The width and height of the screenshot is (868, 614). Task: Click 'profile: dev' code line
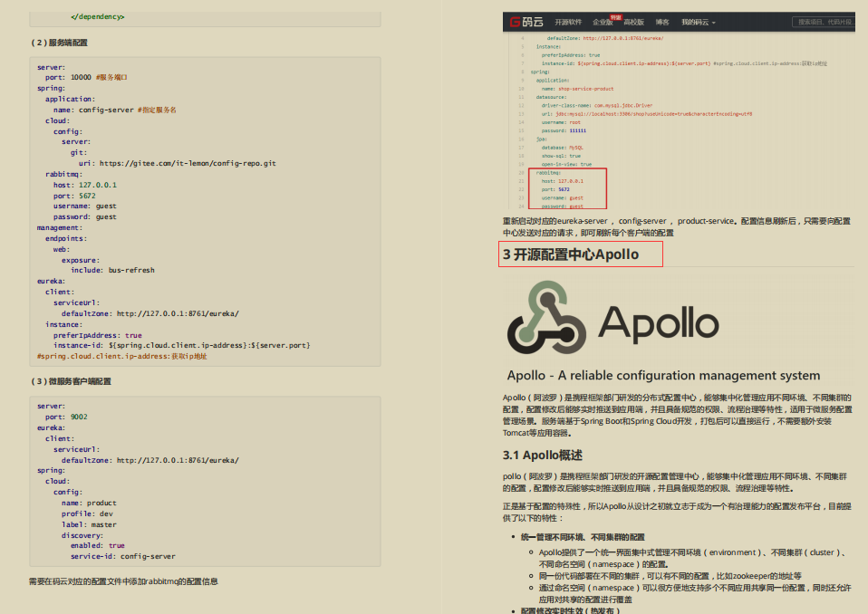[88, 513]
